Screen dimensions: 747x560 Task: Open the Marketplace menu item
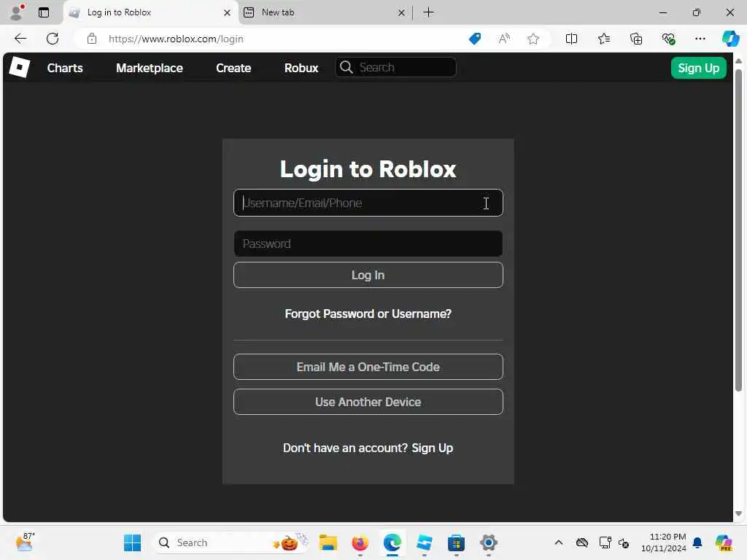[149, 68]
